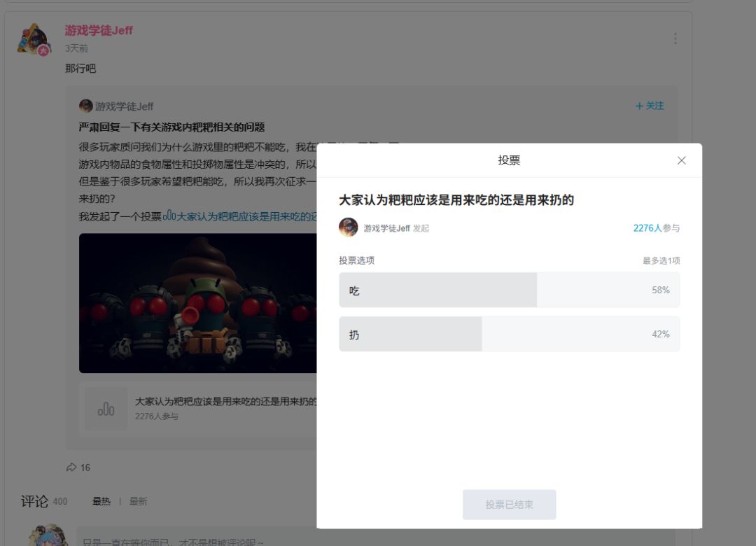The height and width of the screenshot is (546, 756).
Task: Click the poll question heading in dialog
Action: pos(456,199)
